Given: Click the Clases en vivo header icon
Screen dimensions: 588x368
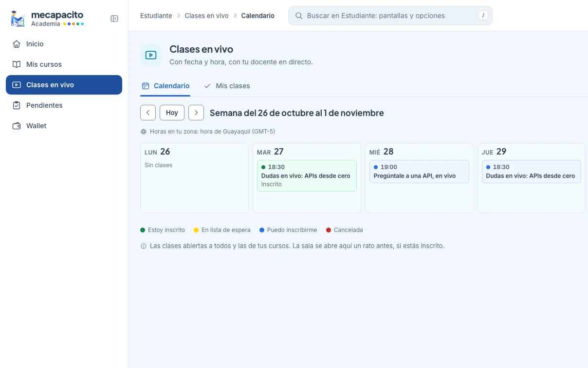Looking at the screenshot, I should [151, 55].
